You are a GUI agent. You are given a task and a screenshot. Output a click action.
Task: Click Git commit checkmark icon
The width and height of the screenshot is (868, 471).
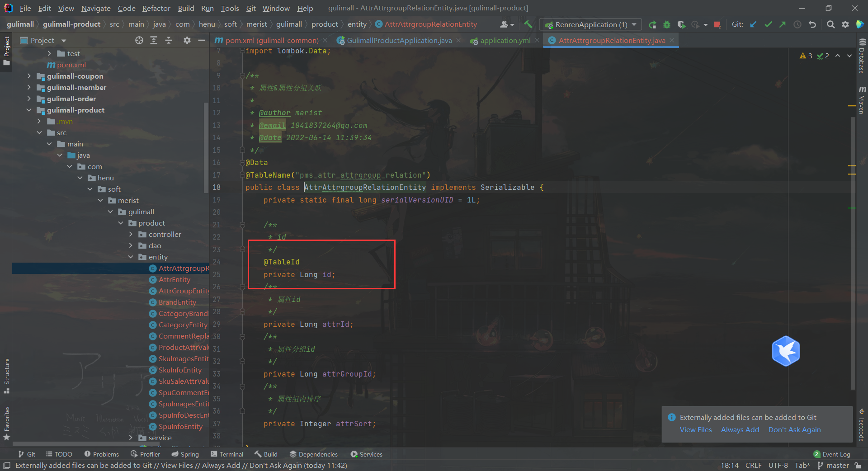click(x=768, y=24)
